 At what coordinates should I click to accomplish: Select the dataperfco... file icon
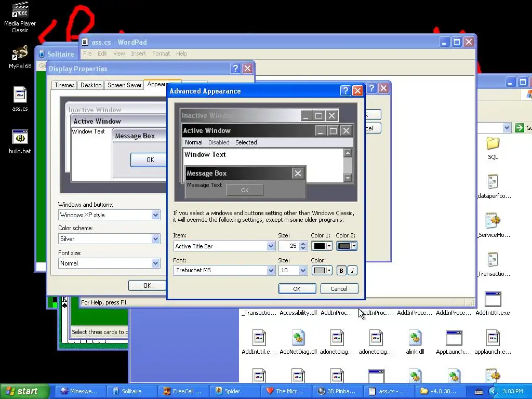[x=494, y=187]
